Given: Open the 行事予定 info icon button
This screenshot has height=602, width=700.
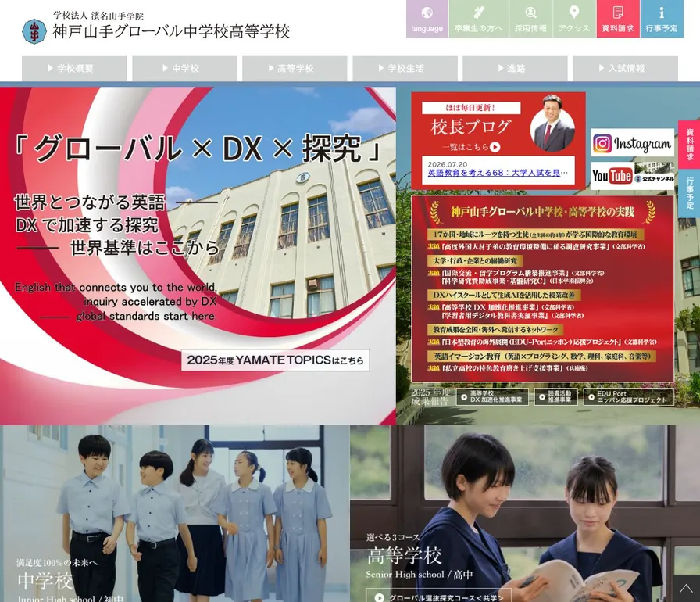Looking at the screenshot, I should [662, 18].
